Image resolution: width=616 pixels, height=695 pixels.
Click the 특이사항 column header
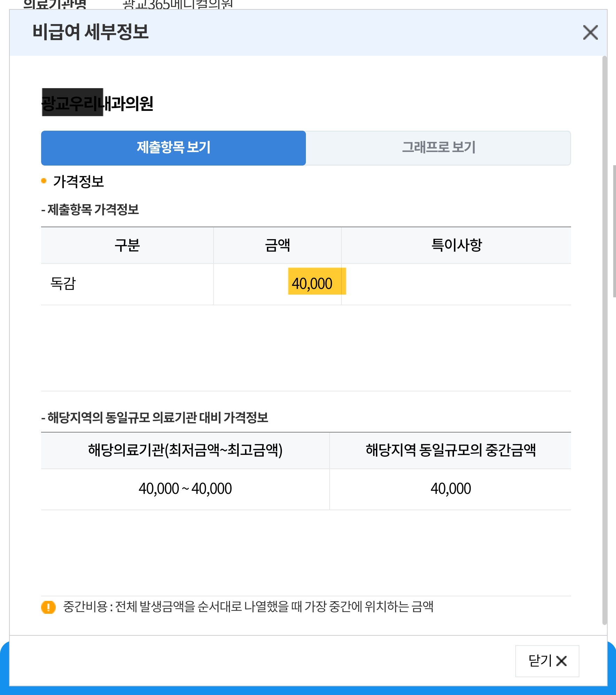tap(456, 245)
